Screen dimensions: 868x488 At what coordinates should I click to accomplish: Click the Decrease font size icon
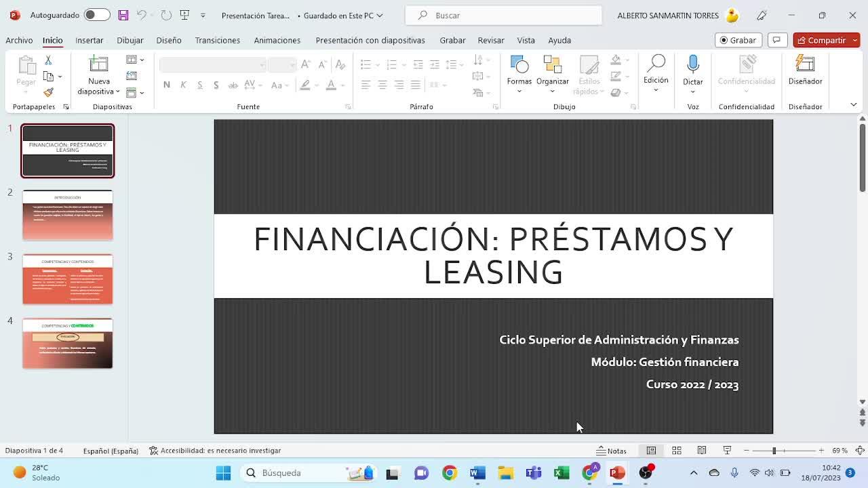click(x=322, y=64)
